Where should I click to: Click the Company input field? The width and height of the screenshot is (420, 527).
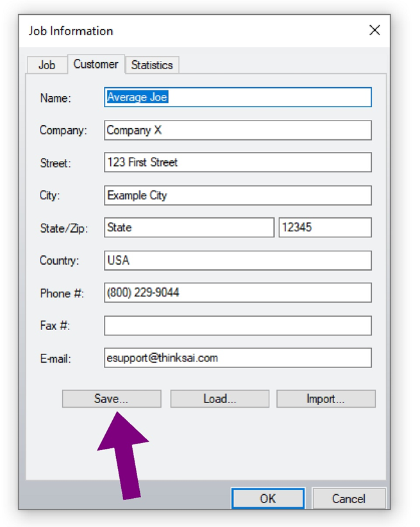238,130
